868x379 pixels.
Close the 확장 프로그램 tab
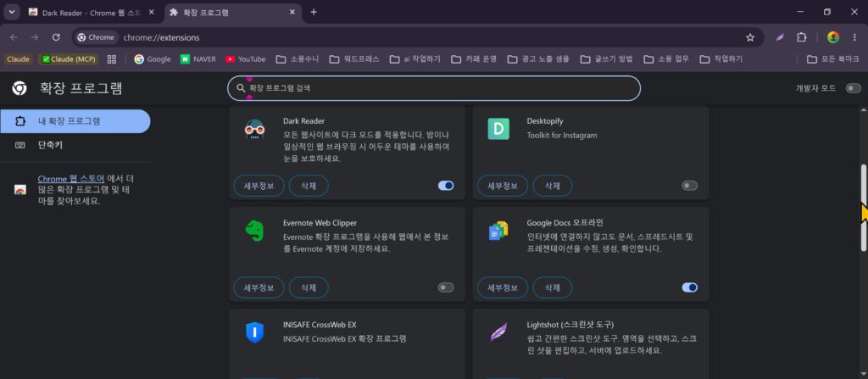(292, 12)
